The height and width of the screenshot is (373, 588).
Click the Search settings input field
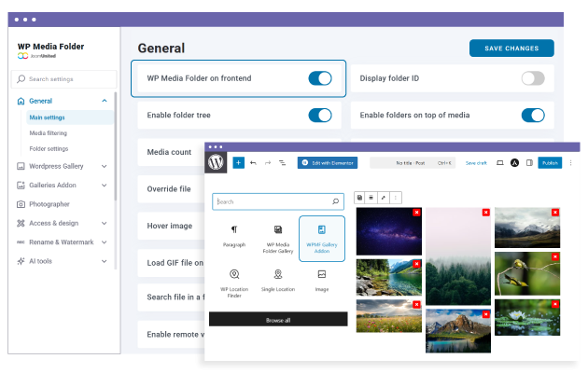65,79
